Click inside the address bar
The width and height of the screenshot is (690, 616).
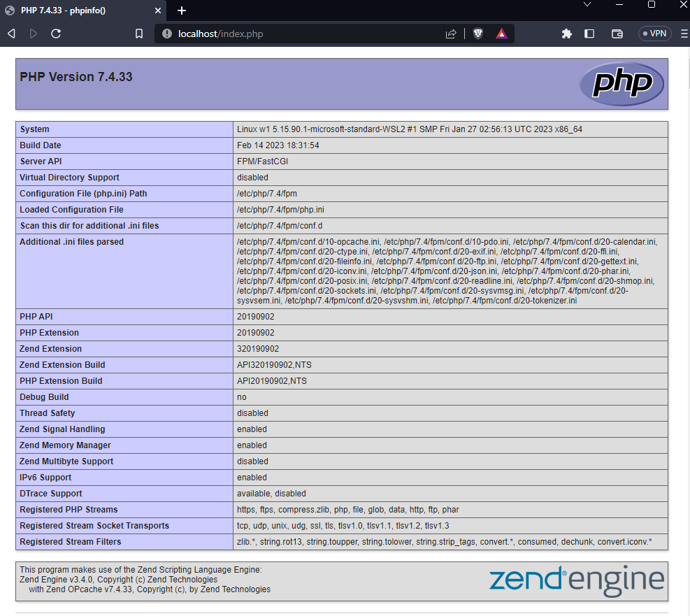coord(280,33)
